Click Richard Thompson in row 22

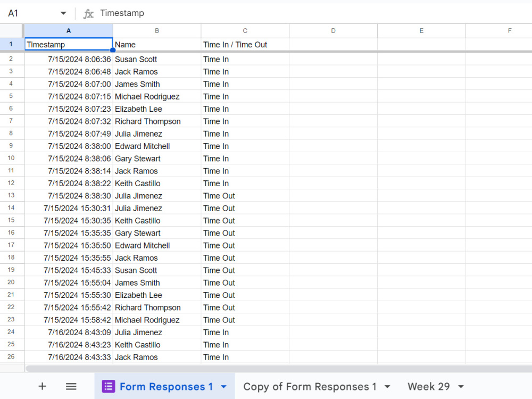[x=157, y=307]
